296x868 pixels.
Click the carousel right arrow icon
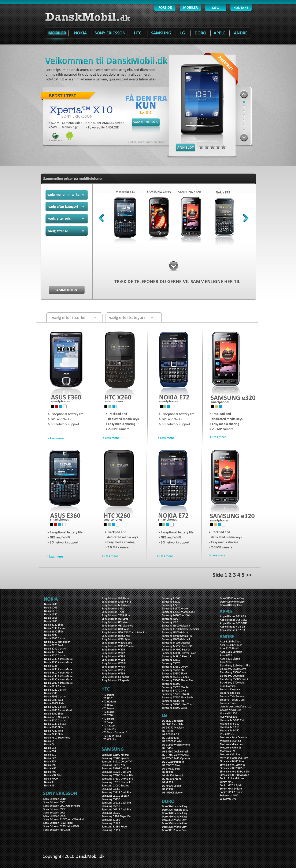246,218
